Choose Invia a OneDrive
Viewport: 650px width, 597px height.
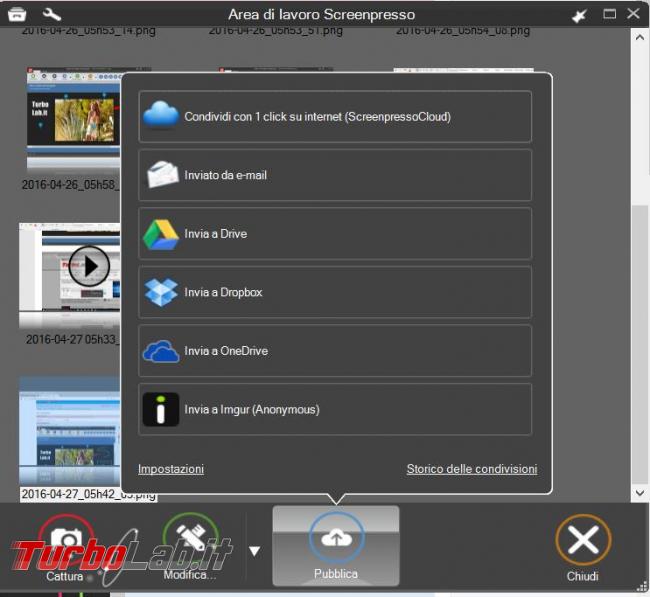click(x=335, y=351)
